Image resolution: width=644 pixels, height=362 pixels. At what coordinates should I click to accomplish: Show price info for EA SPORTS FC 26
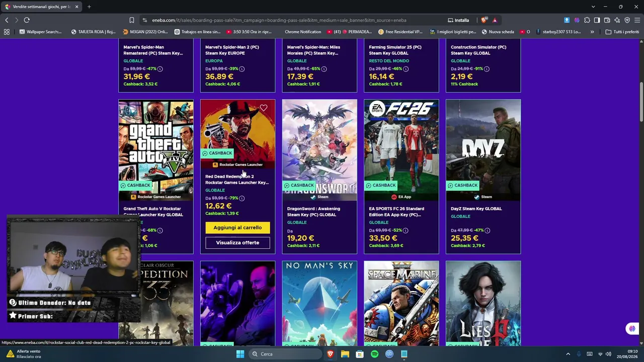(406, 230)
